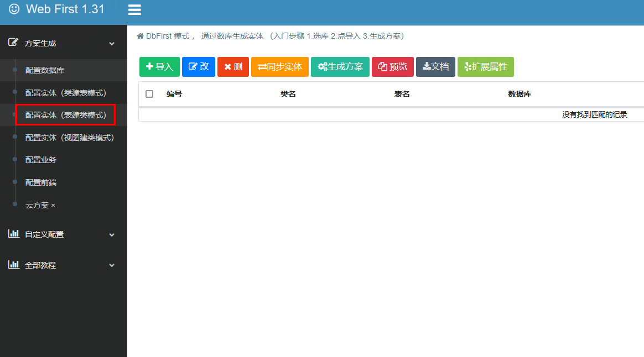Open 配置实体 (视图建类模式) menu item

(x=63, y=138)
